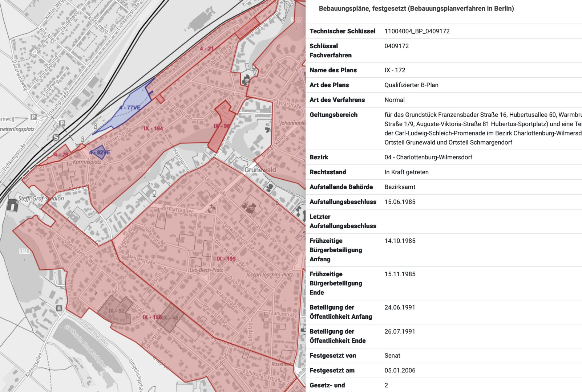Click the second info marker below the railway

pyautogui.click(x=83, y=140)
